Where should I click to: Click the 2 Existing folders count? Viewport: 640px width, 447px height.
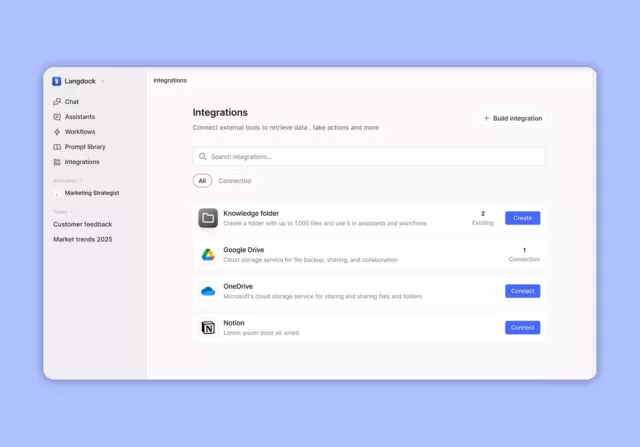click(483, 218)
